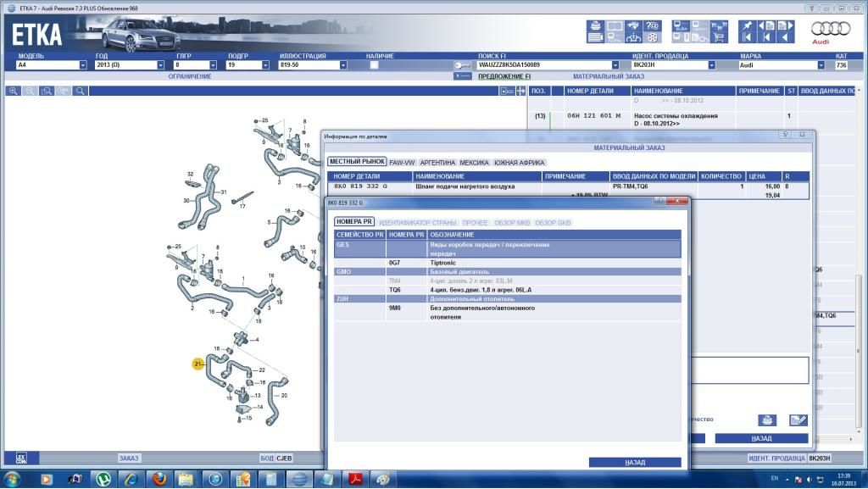Click the single-bar left arrow navigation icon
This screenshot has width=868, height=489.
coord(766,37)
